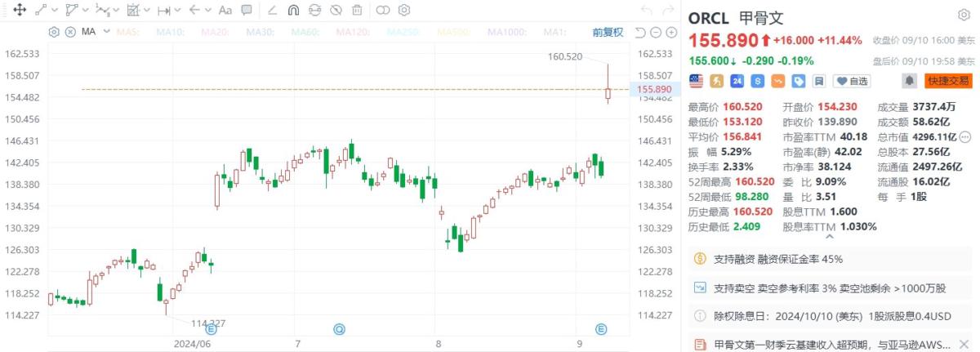Click the dividend marker E near 2024/06
The image size is (980, 352).
[211, 329]
